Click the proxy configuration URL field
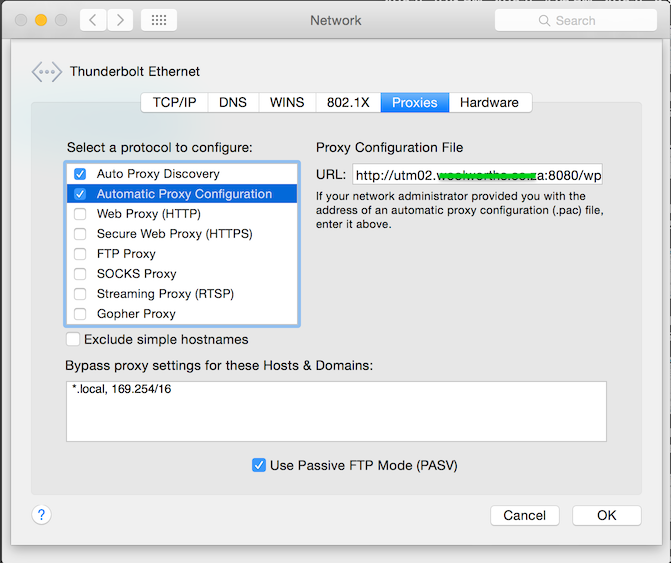 [477, 175]
